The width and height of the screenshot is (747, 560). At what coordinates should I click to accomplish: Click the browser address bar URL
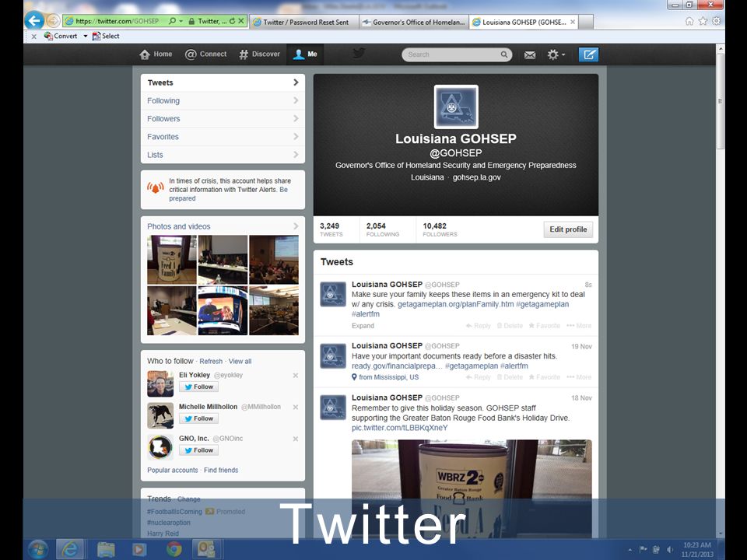[x=117, y=21]
